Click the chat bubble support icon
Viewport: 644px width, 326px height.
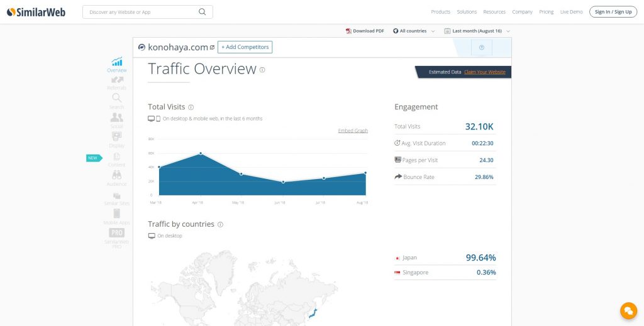pos(628,311)
